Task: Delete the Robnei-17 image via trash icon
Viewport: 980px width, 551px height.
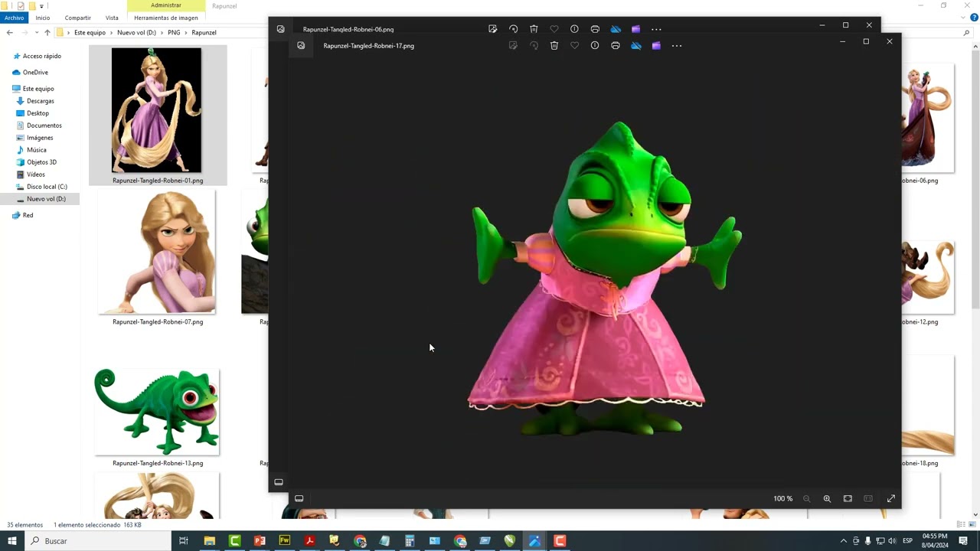Action: 554,46
